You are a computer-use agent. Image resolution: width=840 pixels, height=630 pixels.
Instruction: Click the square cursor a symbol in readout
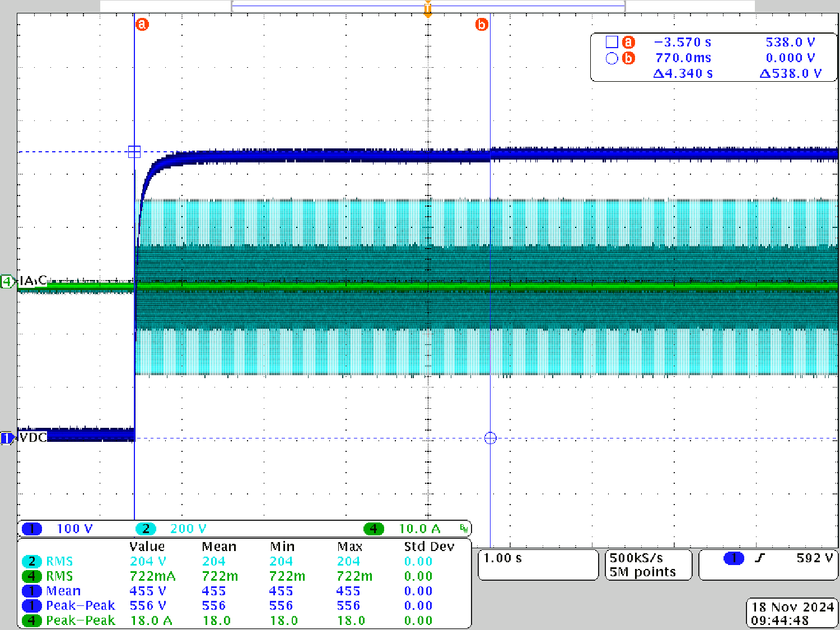(612, 42)
